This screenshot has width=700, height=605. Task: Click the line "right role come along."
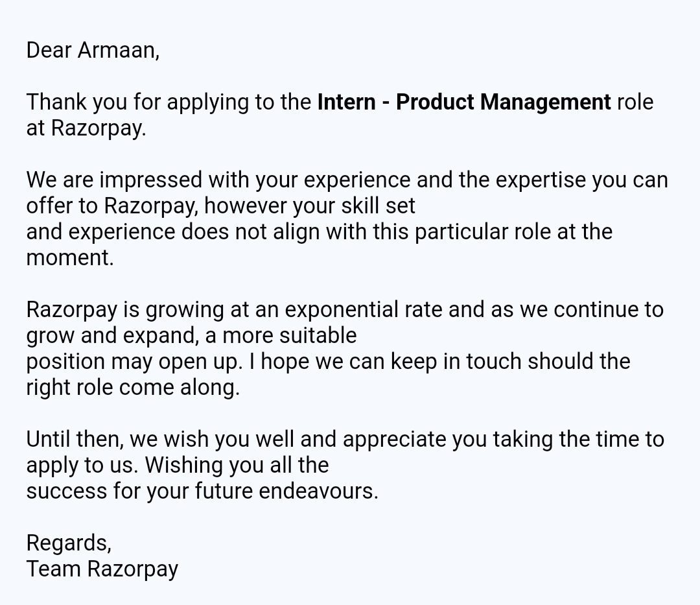(x=133, y=387)
